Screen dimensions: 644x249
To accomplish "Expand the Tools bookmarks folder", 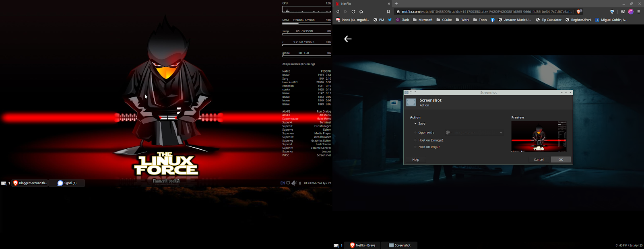I will pos(480,20).
